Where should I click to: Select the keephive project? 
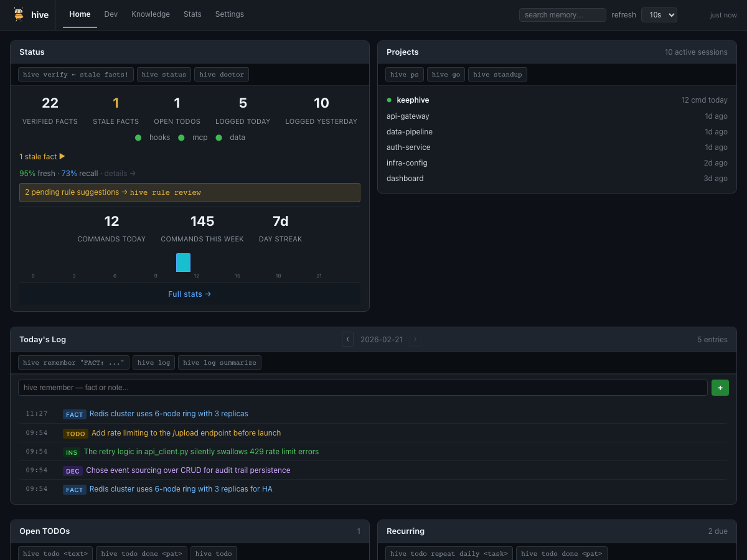click(557, 100)
